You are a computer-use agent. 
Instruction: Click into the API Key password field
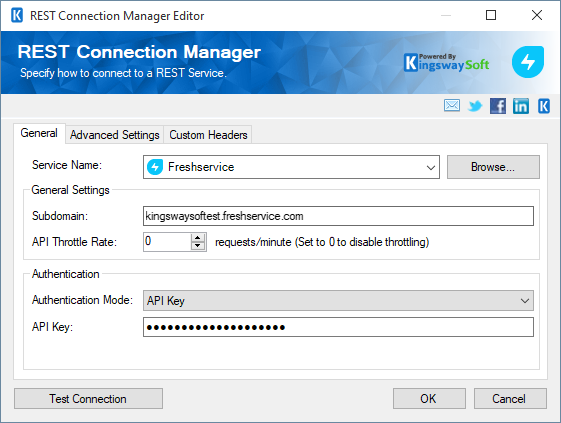tap(338, 327)
